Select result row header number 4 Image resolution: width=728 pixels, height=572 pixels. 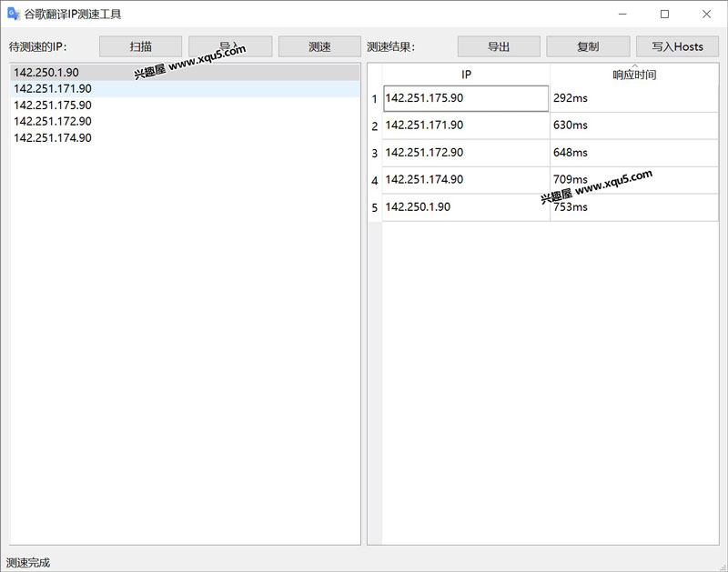click(375, 180)
